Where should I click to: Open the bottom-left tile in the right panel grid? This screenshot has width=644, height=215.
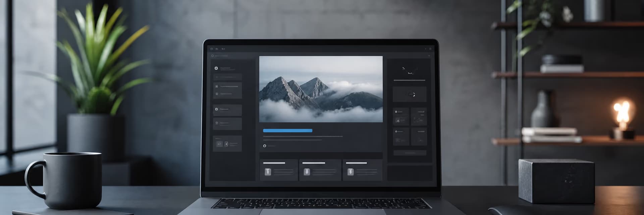click(401, 136)
